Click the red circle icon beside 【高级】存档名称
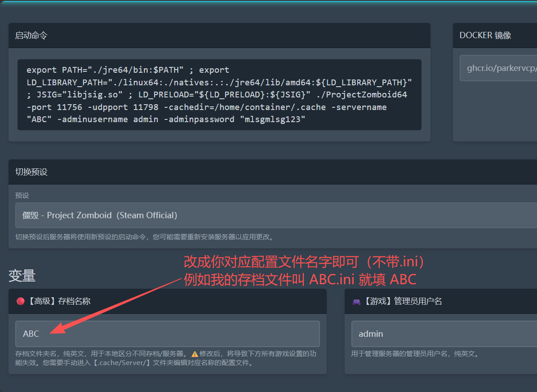This screenshot has height=392, width=537. point(21,301)
